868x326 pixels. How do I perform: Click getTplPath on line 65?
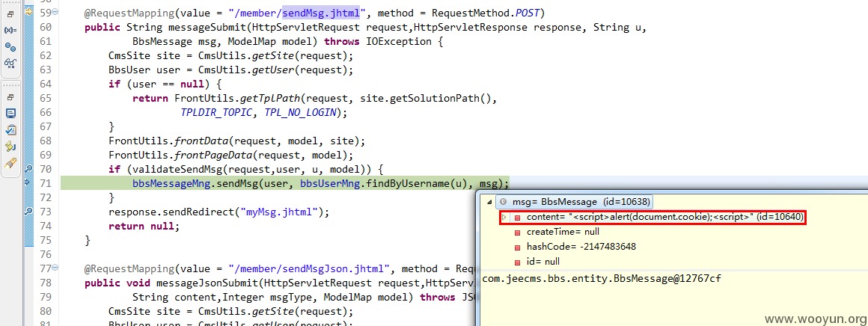point(270,99)
